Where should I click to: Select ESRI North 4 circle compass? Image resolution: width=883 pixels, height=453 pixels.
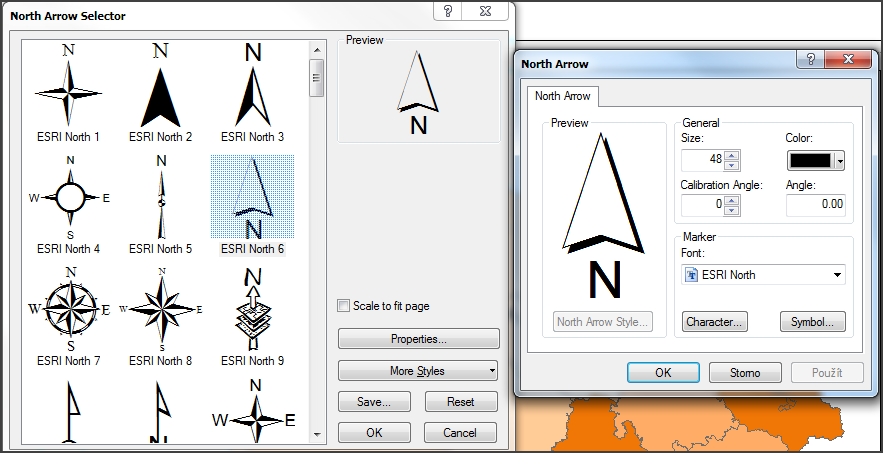pos(68,205)
